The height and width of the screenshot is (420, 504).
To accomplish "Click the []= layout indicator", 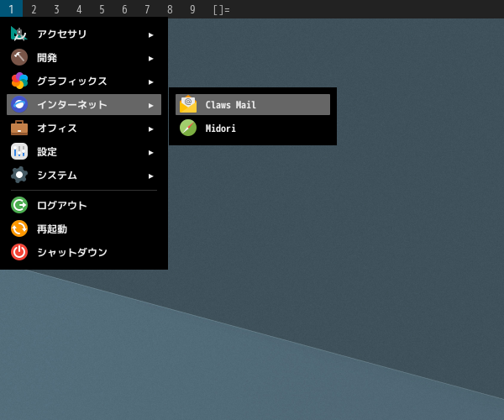I will (x=222, y=9).
